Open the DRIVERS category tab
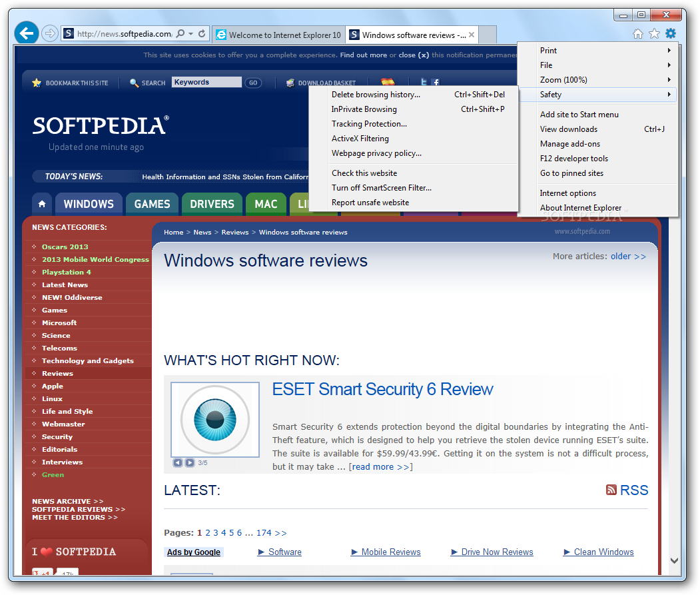 pos(212,204)
